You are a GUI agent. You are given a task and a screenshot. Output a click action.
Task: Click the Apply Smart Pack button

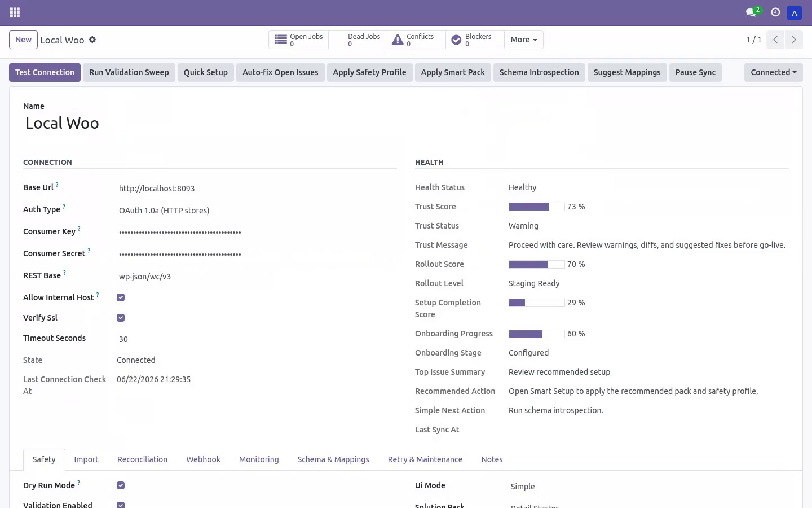pos(453,72)
